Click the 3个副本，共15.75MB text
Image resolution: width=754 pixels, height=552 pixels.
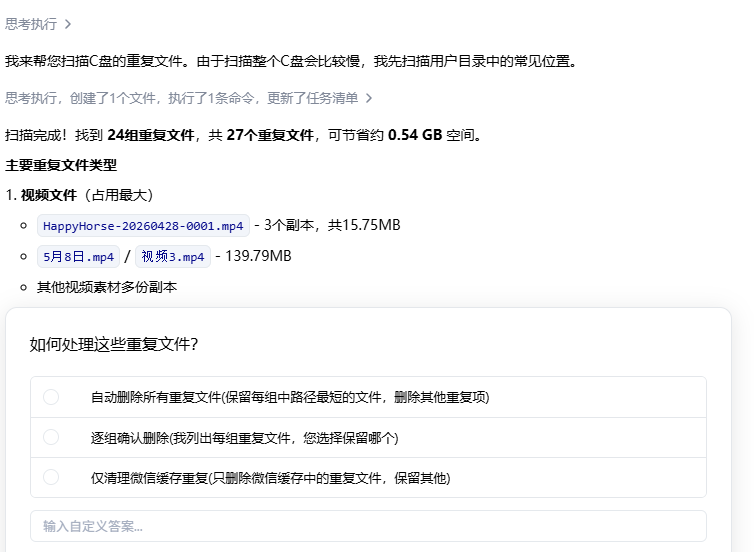[x=332, y=225]
